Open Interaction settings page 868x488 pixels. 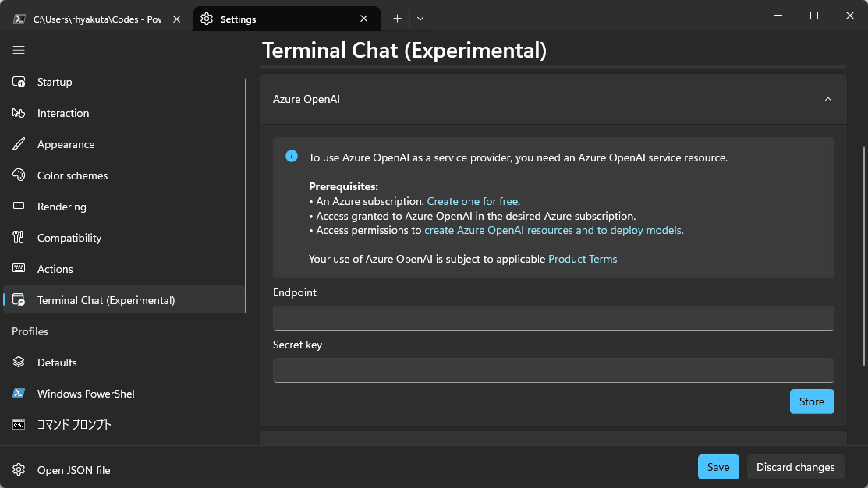pos(124,113)
